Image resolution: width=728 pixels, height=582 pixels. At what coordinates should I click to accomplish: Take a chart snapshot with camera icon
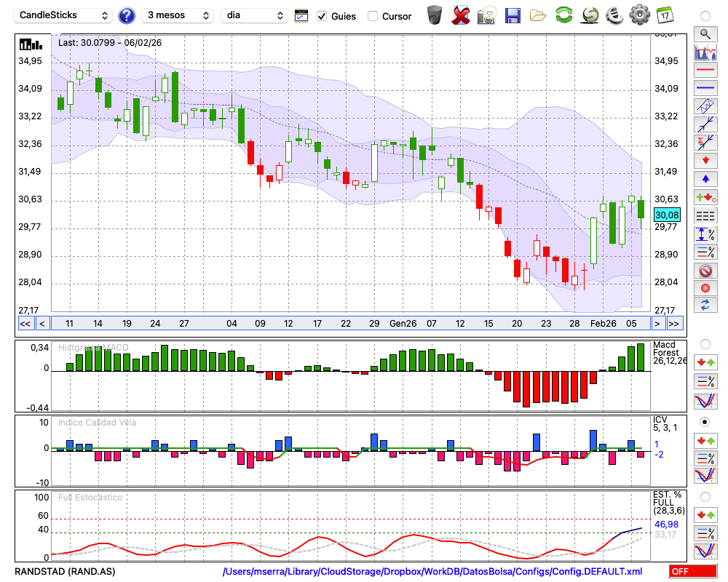(486, 15)
